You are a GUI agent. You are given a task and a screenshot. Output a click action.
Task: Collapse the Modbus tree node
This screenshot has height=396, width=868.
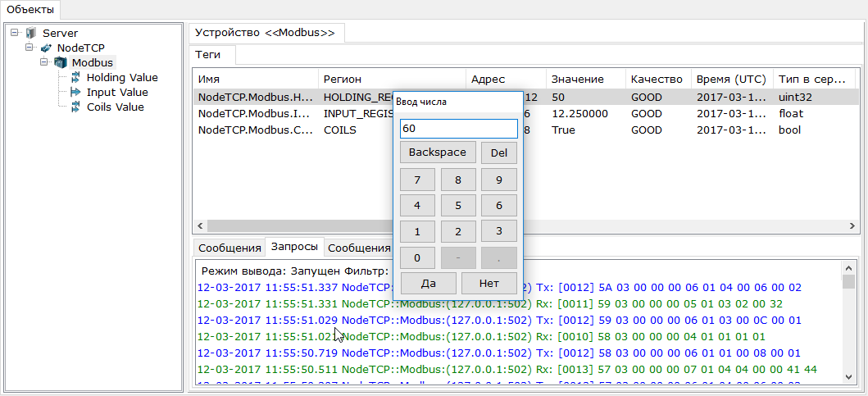pyautogui.click(x=45, y=63)
